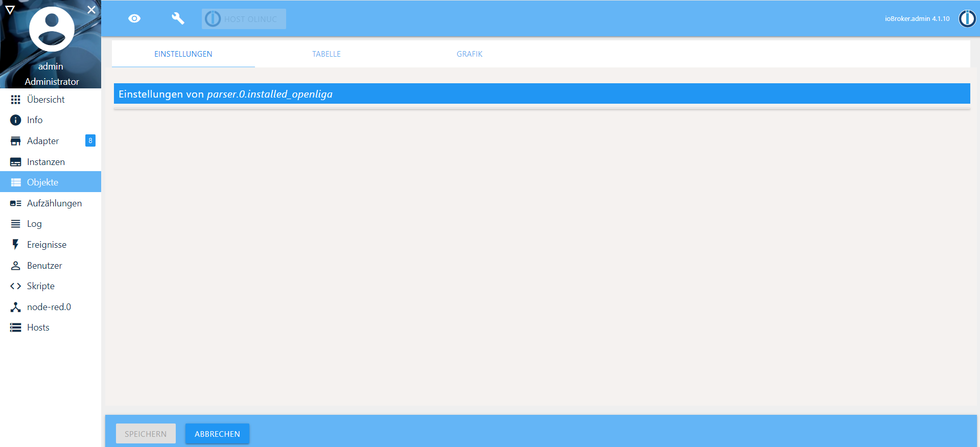Open Aufzählungen menu entry

click(51, 203)
